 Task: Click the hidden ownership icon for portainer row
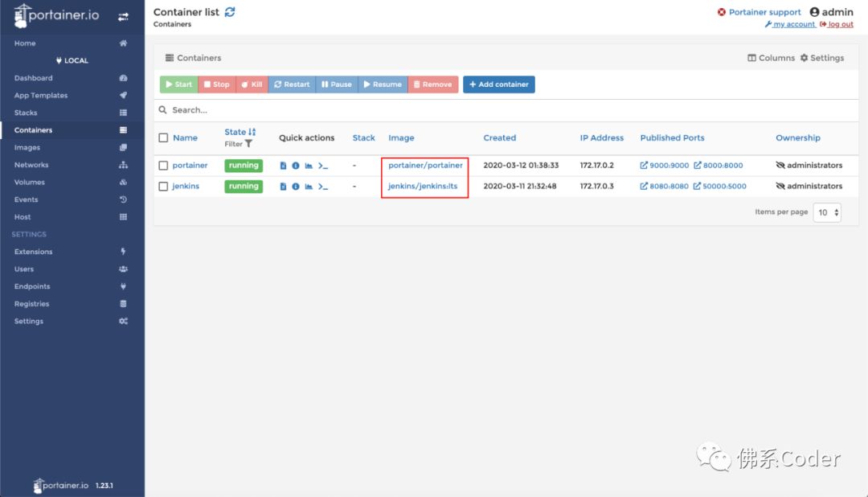780,165
